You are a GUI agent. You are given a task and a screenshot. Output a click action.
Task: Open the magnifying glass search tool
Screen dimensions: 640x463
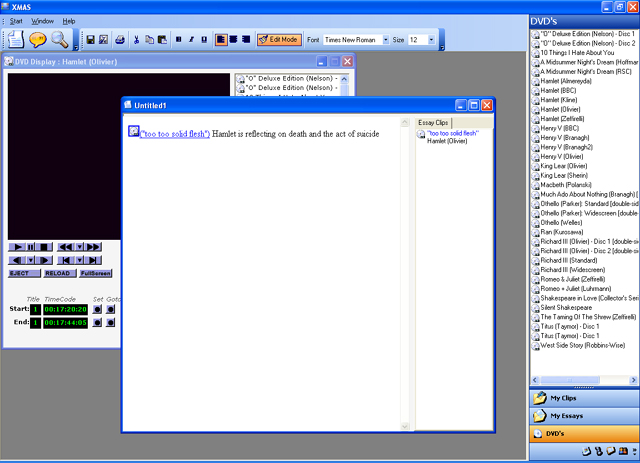(60, 40)
